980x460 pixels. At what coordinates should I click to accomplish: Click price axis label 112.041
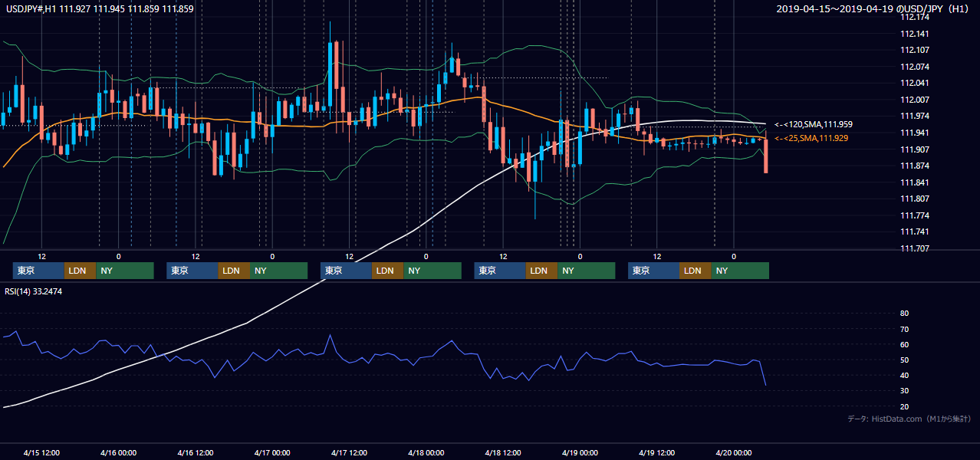tap(915, 83)
